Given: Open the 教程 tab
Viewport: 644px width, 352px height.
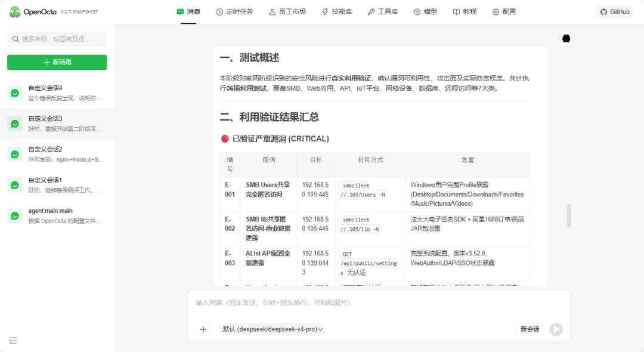Looking at the screenshot, I should tap(465, 12).
